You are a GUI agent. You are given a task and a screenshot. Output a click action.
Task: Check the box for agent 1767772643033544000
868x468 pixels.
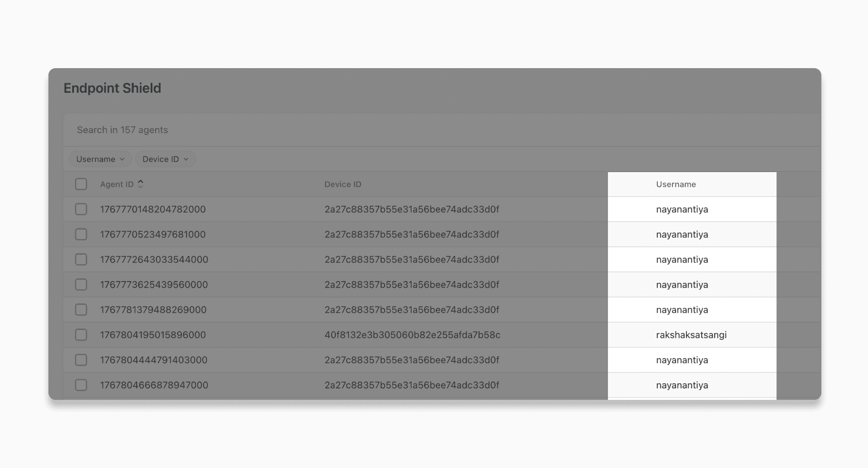[x=81, y=260]
